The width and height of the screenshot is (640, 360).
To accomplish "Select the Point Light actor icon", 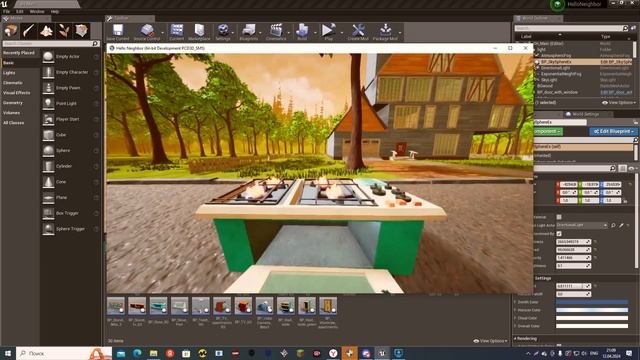I will point(48,103).
